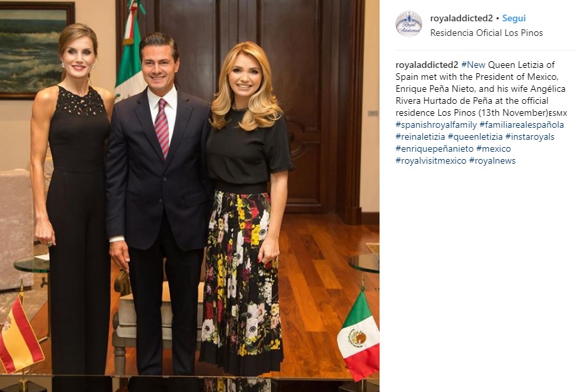The image size is (576, 392).
Task: Open the #familiarealespañola hashtag
Action: coord(521,125)
